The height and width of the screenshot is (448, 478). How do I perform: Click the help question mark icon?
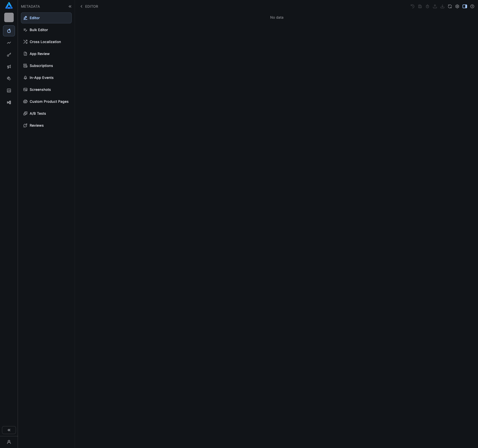click(472, 6)
